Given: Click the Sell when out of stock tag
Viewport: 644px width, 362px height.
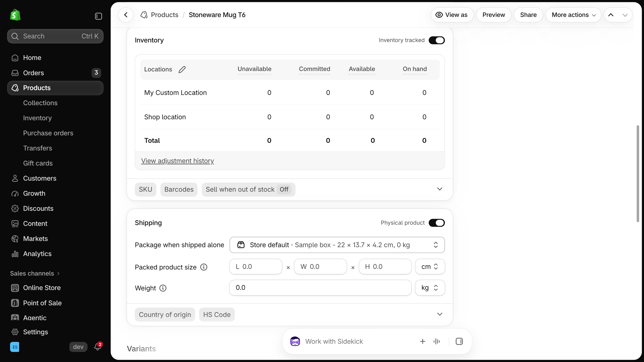Looking at the screenshot, I should (248, 189).
